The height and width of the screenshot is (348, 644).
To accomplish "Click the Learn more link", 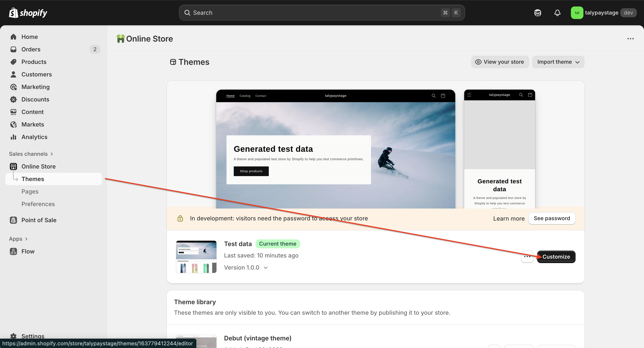I will [x=509, y=219].
